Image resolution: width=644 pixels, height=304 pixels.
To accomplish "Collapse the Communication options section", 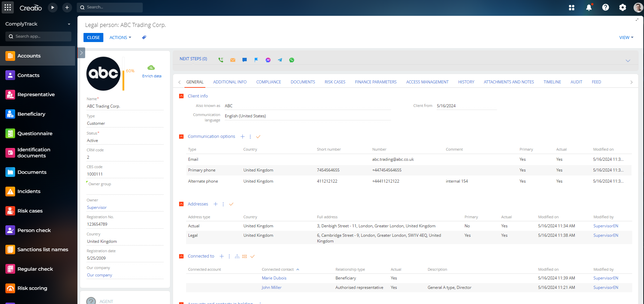I will (181, 137).
